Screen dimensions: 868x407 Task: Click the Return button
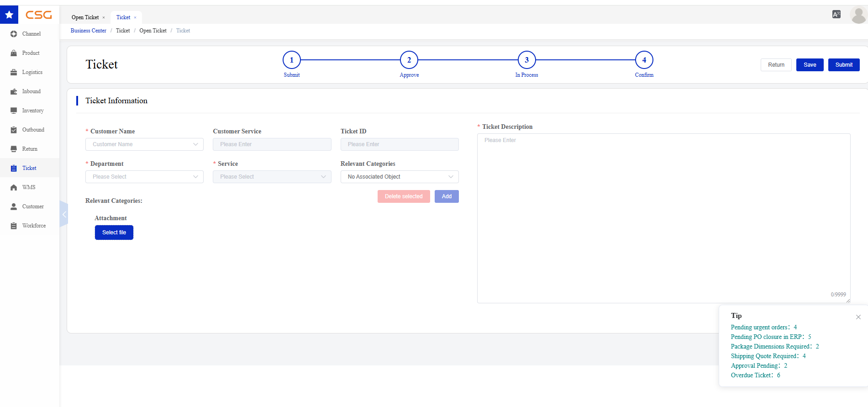pyautogui.click(x=776, y=65)
